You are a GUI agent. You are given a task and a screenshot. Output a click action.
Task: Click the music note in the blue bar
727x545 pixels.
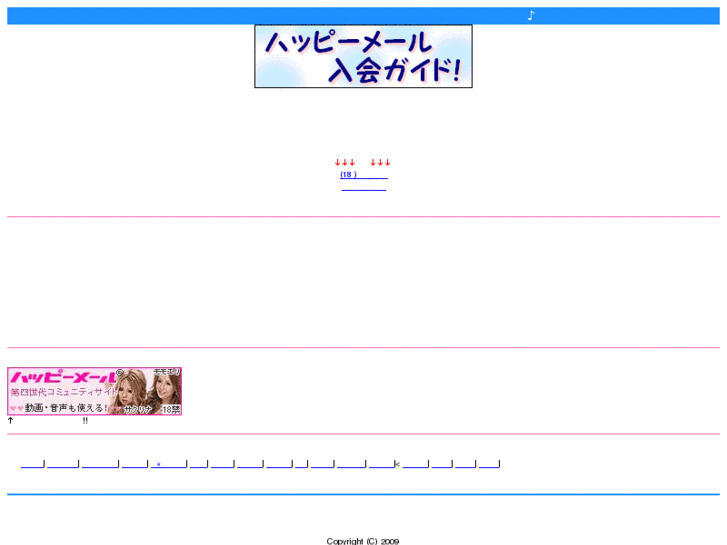coord(531,16)
